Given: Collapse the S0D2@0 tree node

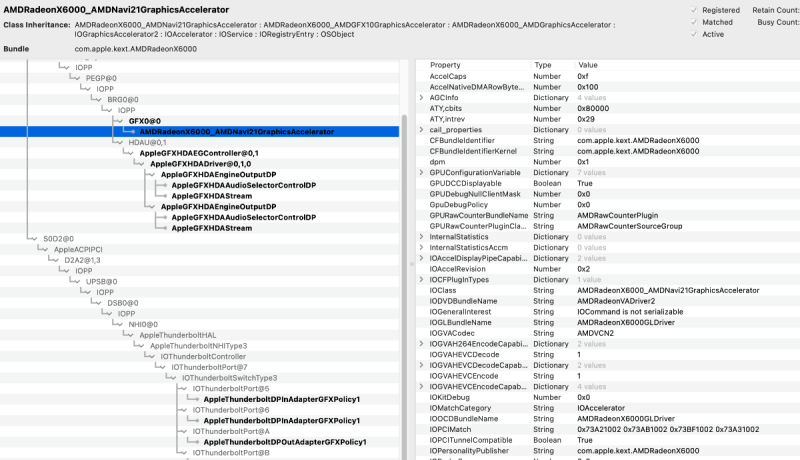Looking at the screenshot, I should pyautogui.click(x=34, y=239).
